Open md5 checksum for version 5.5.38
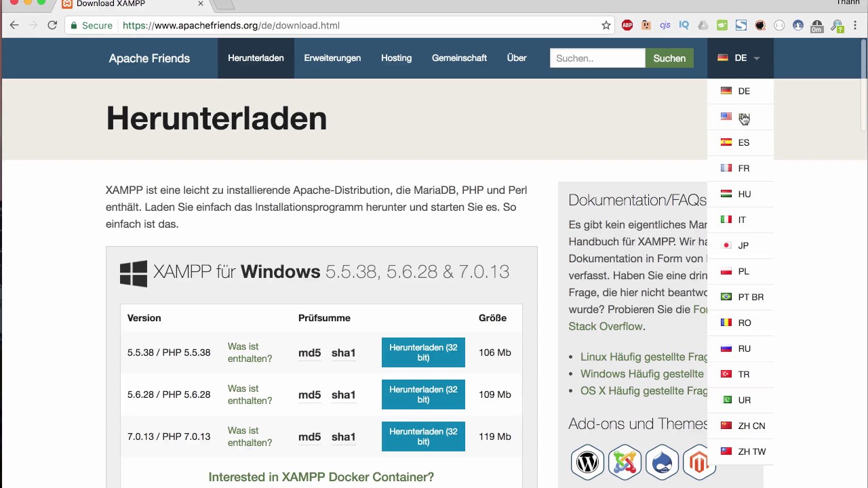This screenshot has height=488, width=868. click(309, 352)
